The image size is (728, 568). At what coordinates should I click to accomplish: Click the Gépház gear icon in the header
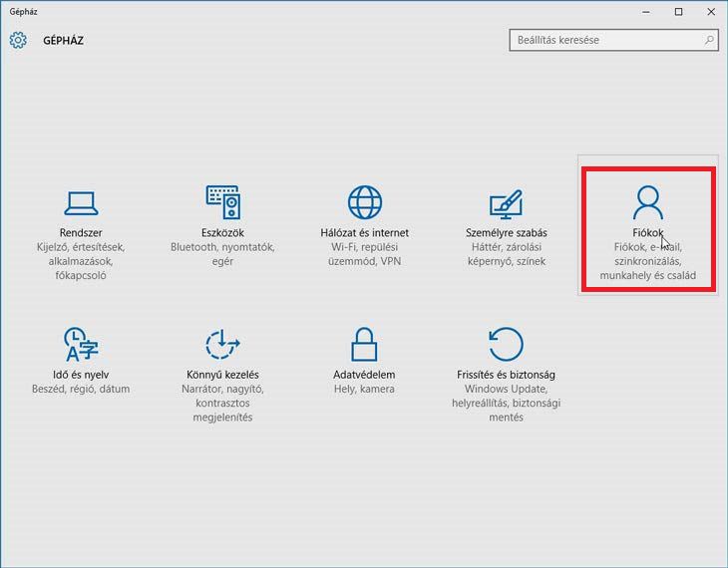(x=18, y=41)
